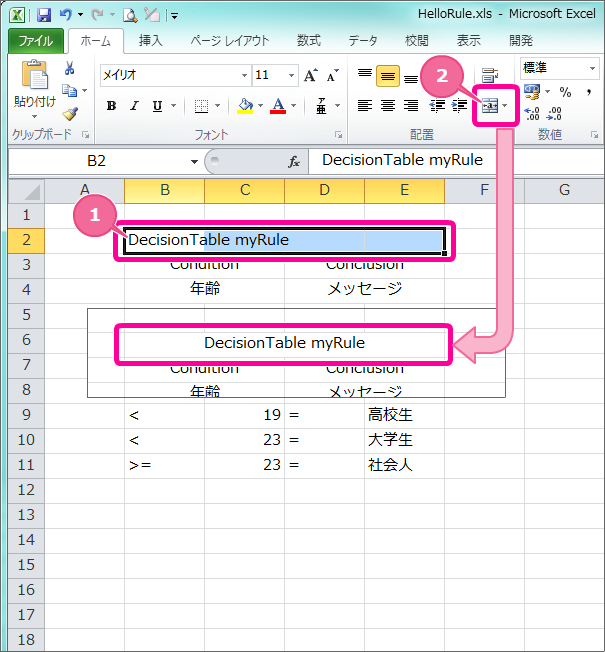The height and width of the screenshot is (652, 605).
Task: Click the Insert Function fx icon
Action: [x=294, y=161]
